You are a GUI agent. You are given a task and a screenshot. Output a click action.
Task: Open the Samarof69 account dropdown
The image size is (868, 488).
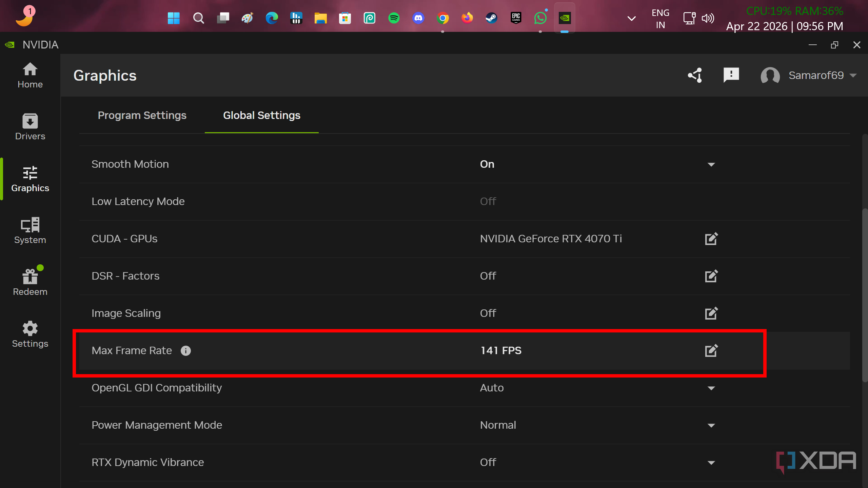point(822,75)
